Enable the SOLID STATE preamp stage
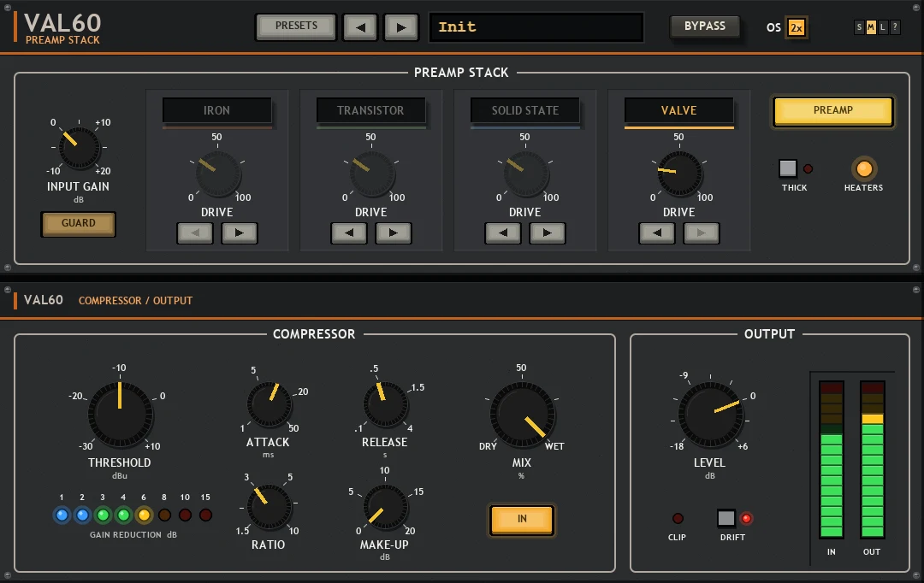 (x=525, y=111)
